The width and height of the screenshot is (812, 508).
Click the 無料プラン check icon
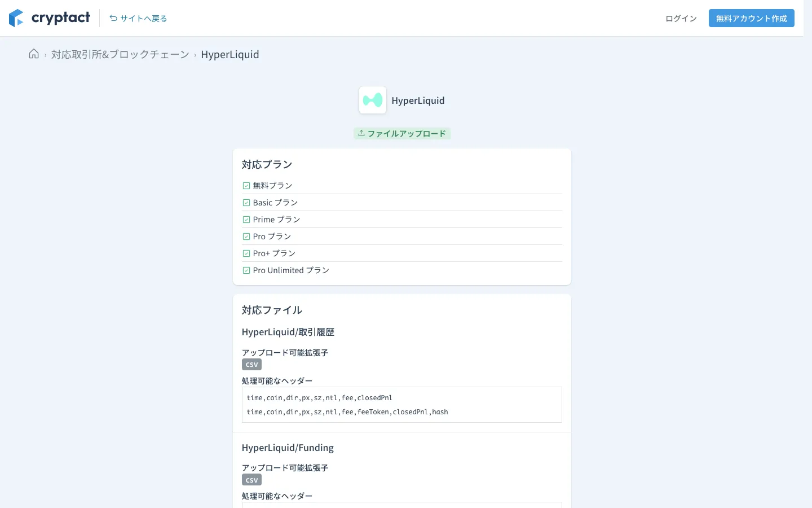pyautogui.click(x=246, y=186)
